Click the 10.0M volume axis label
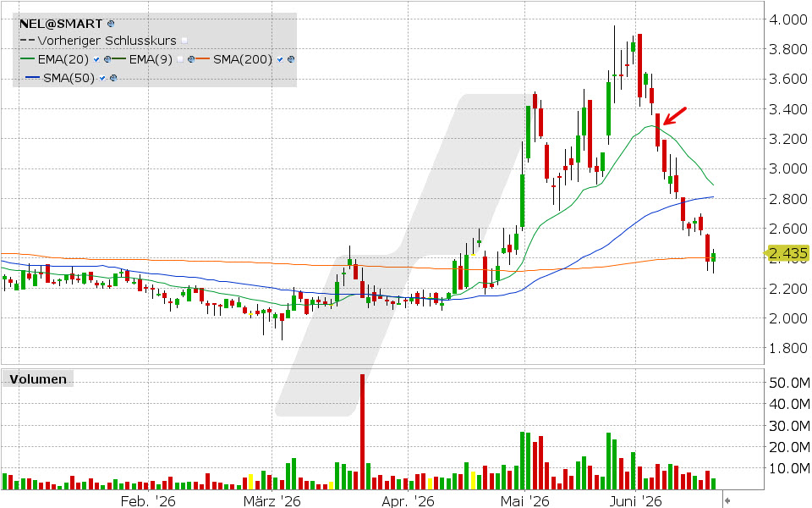 (x=789, y=468)
